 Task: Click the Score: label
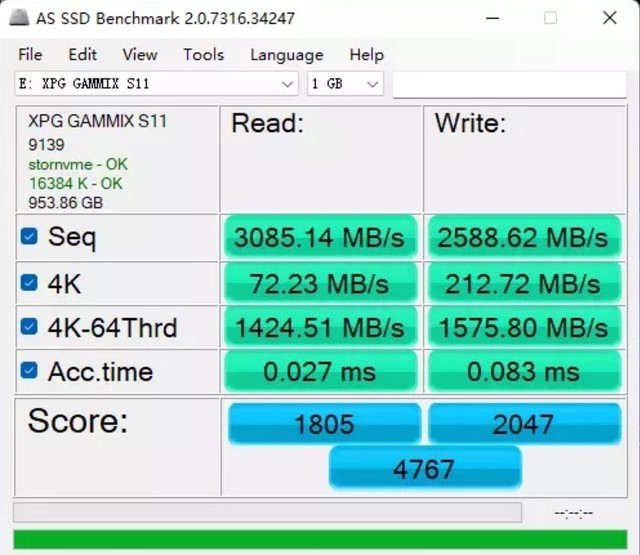coord(78,421)
